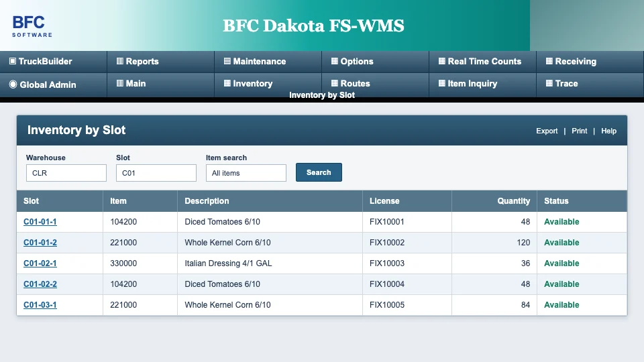Open the Inventory menu
The height and width of the screenshot is (362, 644).
coord(268,84)
